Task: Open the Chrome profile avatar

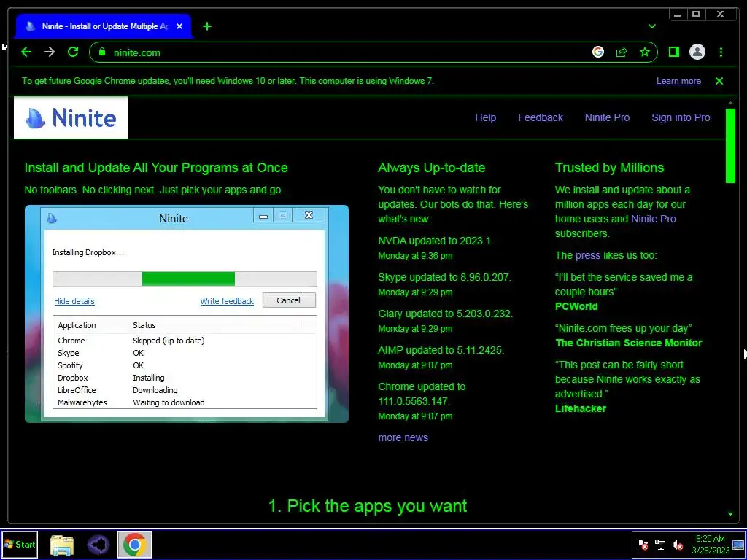Action: (697, 52)
